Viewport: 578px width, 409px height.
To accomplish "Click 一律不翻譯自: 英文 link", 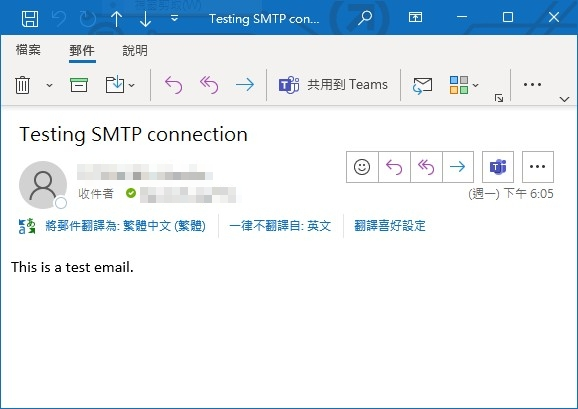I will 280,226.
